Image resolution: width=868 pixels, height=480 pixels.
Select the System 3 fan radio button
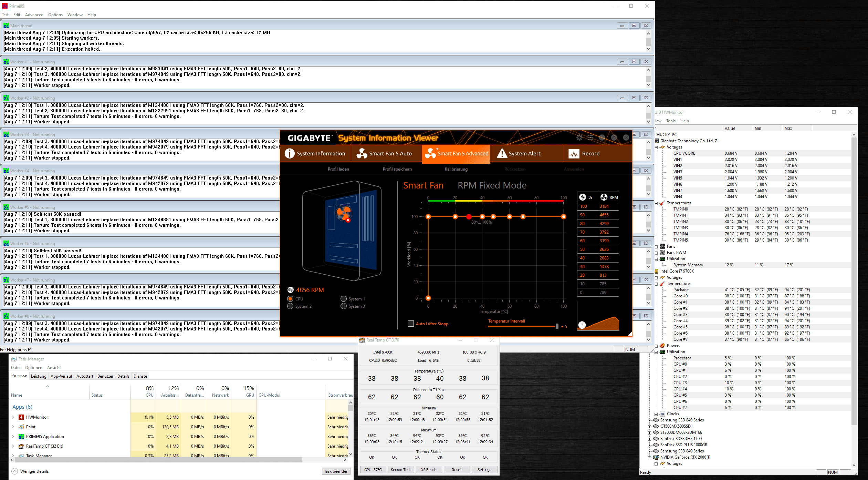(344, 306)
